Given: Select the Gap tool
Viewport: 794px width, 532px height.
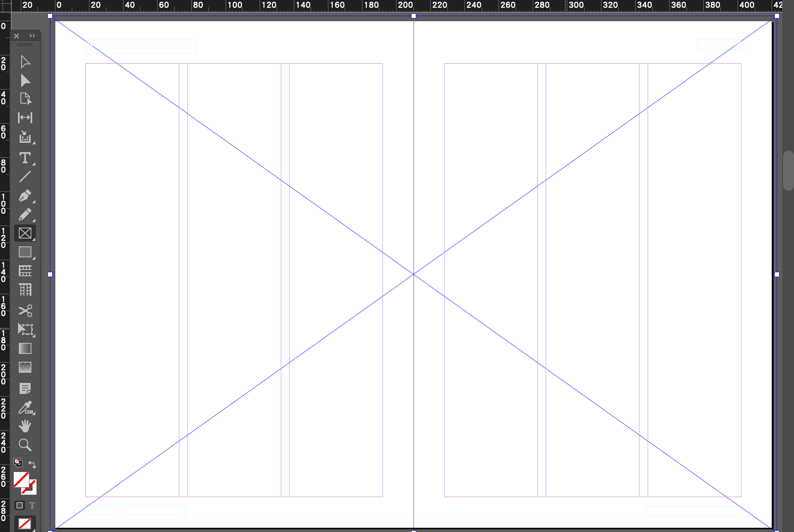Looking at the screenshot, I should pos(25,117).
